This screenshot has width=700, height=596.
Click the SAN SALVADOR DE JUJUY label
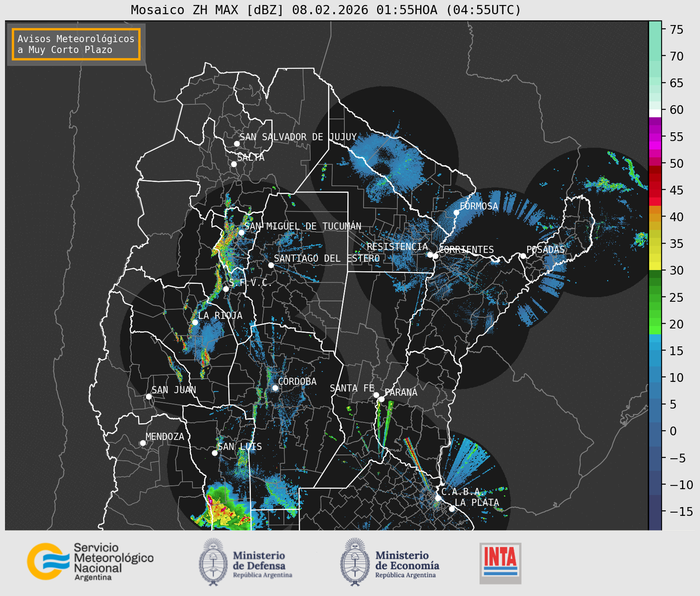click(298, 137)
